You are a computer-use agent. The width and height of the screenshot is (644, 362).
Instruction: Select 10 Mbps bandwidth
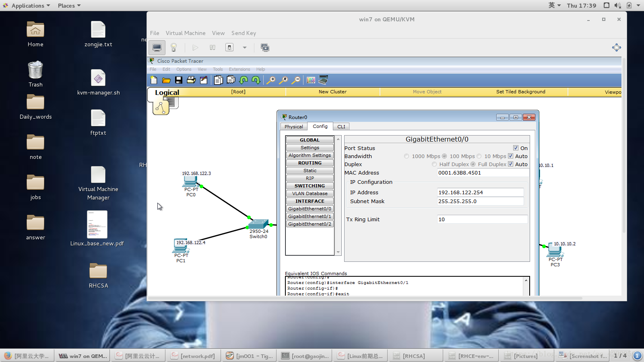[479, 156]
